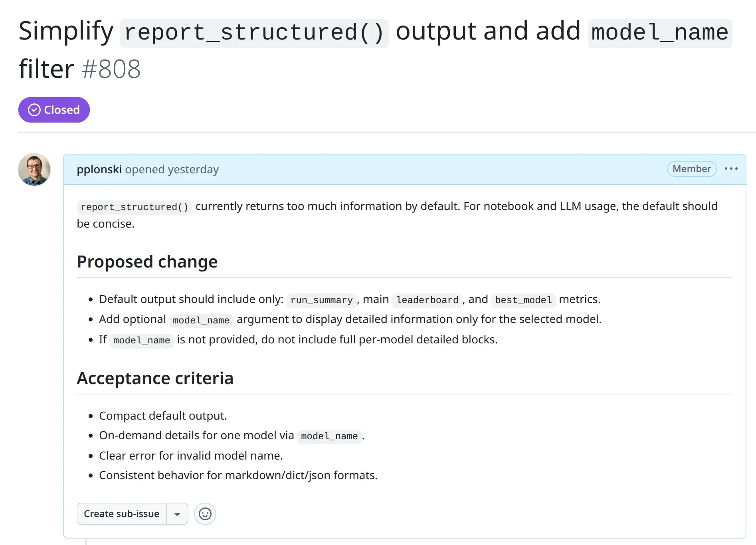Click model_name code in "Add optional" bullet
This screenshot has width=756, height=545.
point(201,320)
